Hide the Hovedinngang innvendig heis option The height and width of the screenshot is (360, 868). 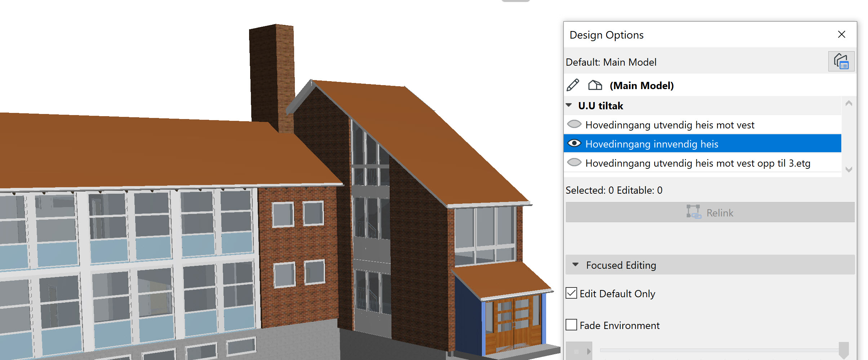click(x=574, y=144)
